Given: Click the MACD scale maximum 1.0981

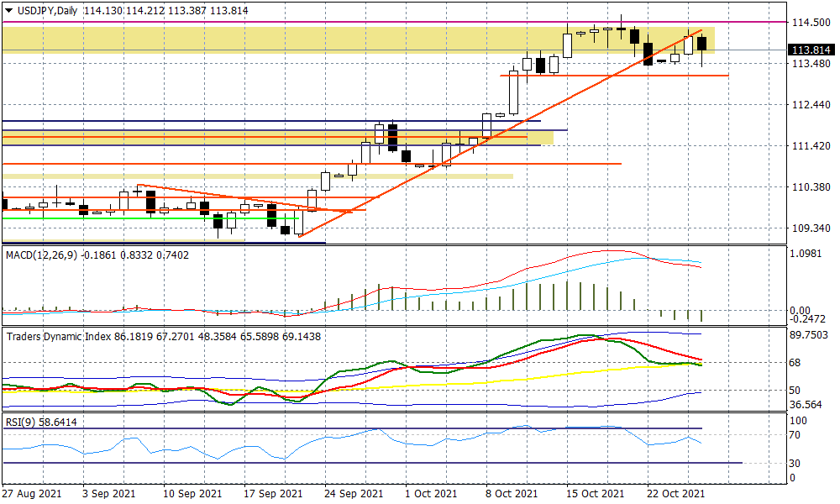Looking at the screenshot, I should pyautogui.click(x=806, y=254).
